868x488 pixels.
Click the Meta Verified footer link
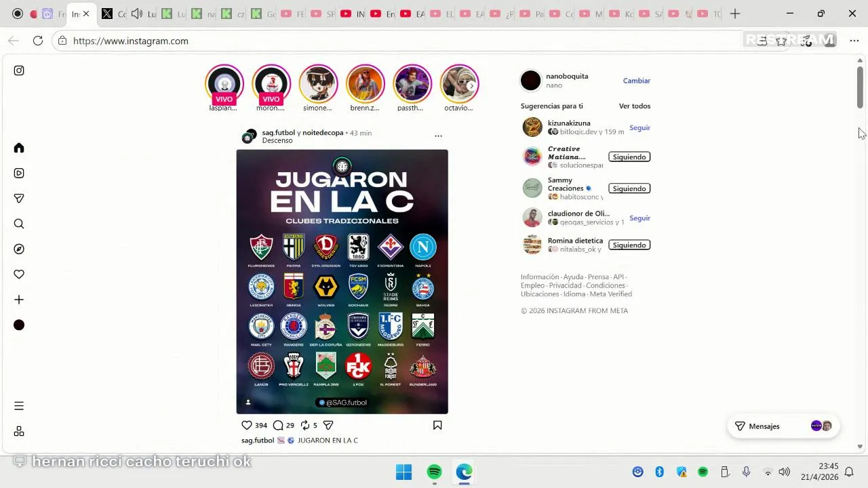(611, 294)
